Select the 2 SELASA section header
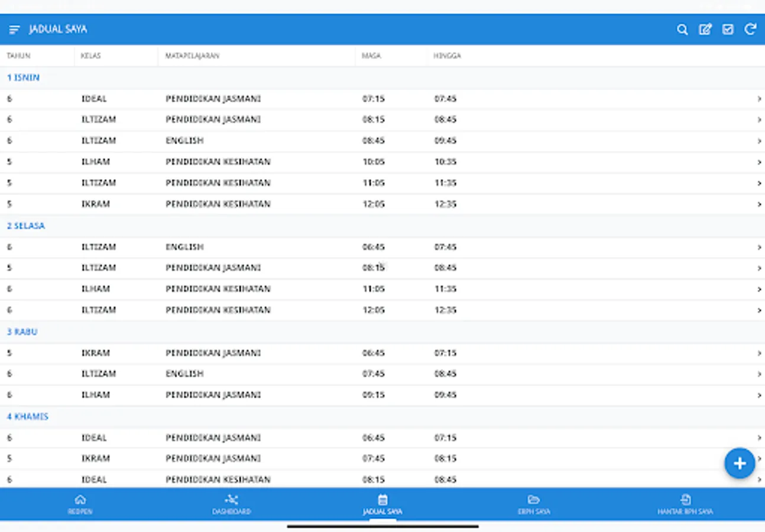The image size is (765, 532). [26, 225]
